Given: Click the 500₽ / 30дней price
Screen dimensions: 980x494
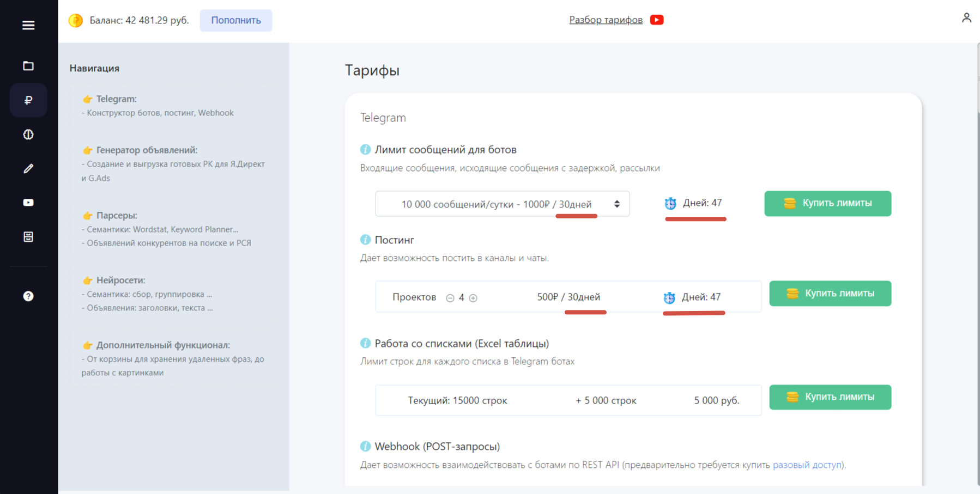Looking at the screenshot, I should [x=568, y=297].
